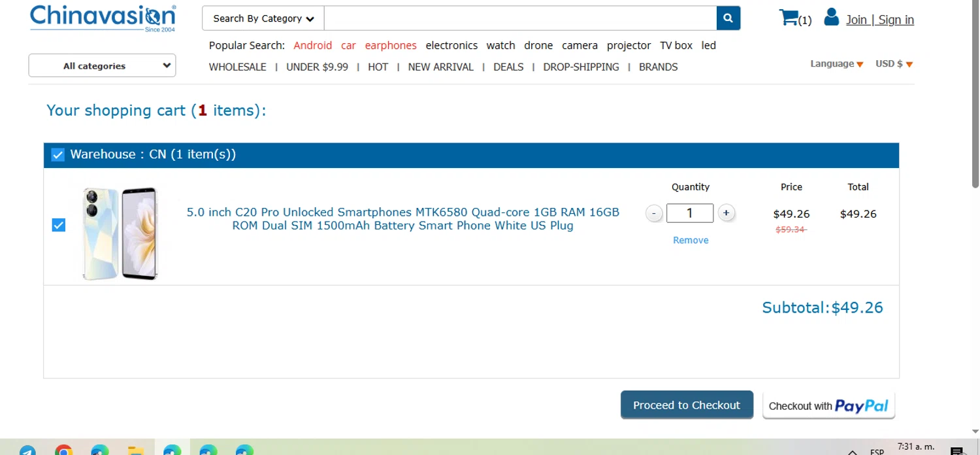Open the C20 Pro smartphone product title link
980x455 pixels.
pos(403,218)
